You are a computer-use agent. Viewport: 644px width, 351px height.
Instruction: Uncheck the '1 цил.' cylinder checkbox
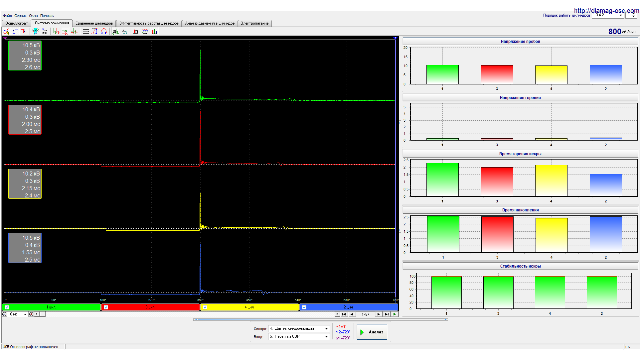[x=7, y=307]
